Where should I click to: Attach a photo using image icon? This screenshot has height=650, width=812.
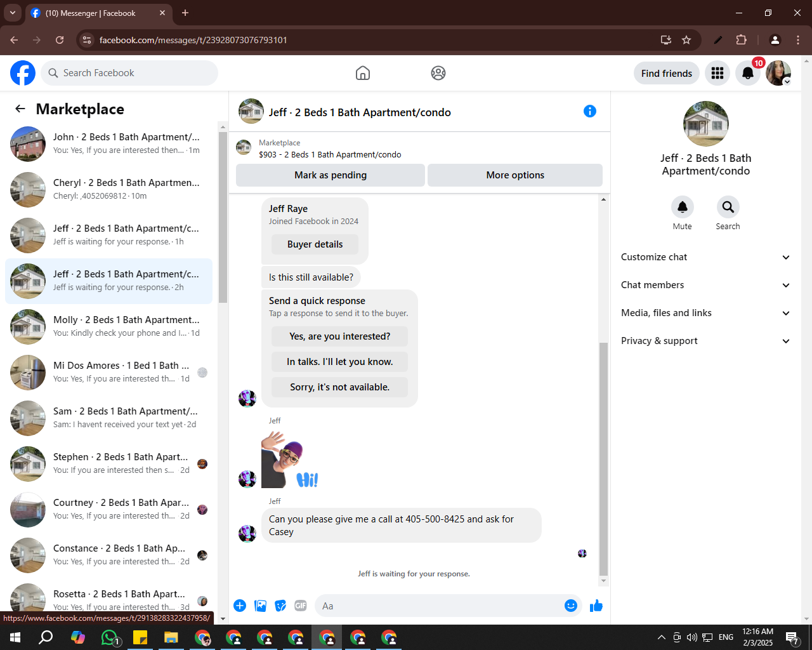260,606
